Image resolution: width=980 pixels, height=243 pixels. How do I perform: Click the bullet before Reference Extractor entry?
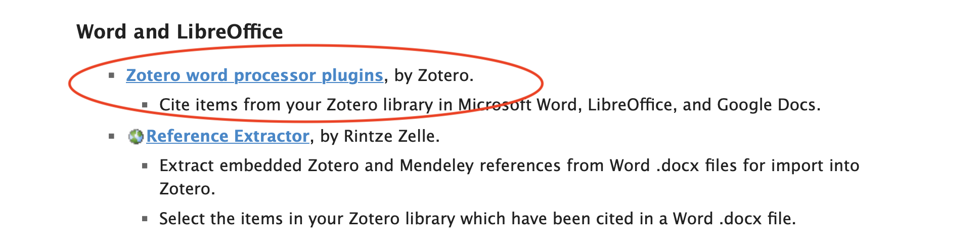pos(112,136)
